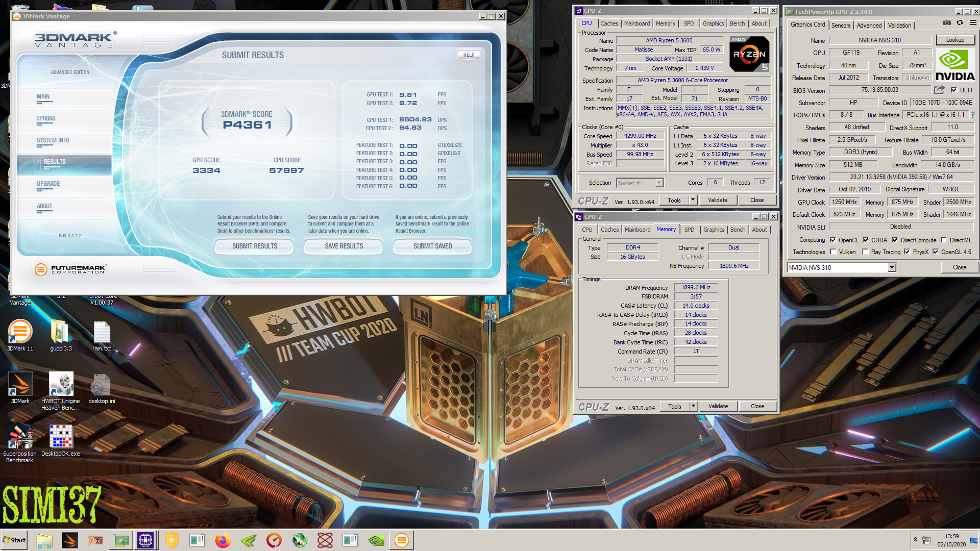Open the Validation tab in GPU-Z
This screenshot has height=551, width=980.
[x=899, y=25]
